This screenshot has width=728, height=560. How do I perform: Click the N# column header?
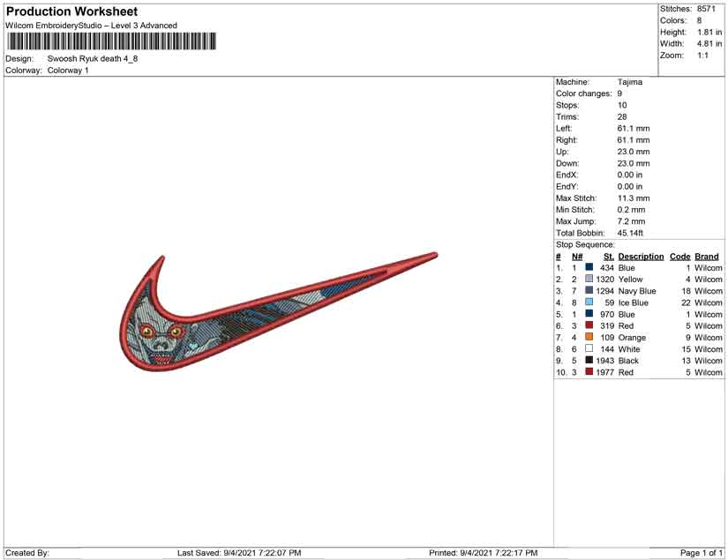point(577,257)
